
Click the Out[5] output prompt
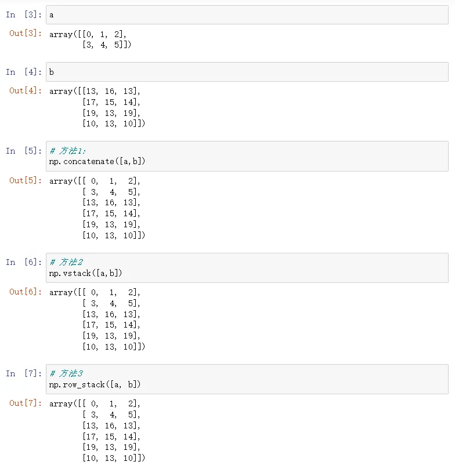coord(25,181)
